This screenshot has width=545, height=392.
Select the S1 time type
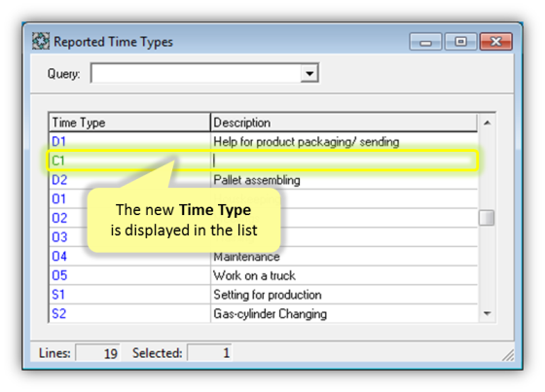[x=58, y=295]
